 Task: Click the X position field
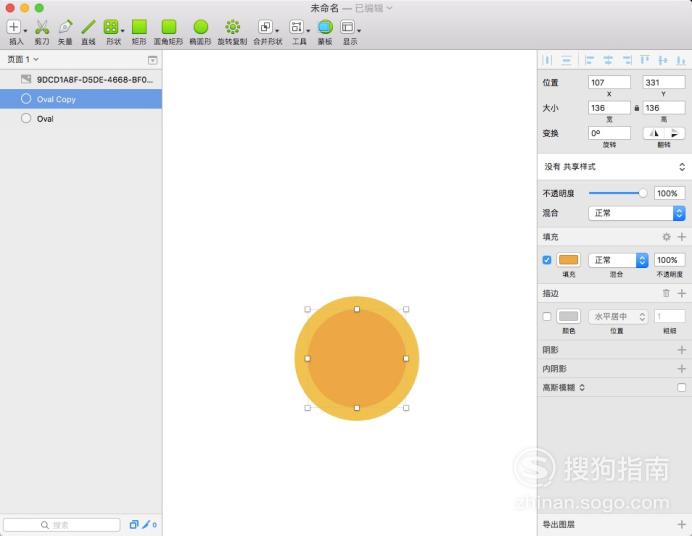pos(609,82)
